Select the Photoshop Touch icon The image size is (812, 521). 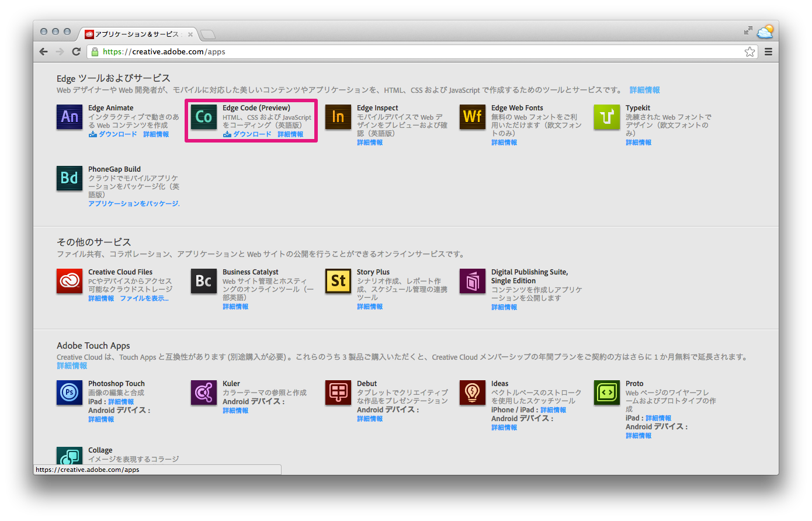(69, 393)
